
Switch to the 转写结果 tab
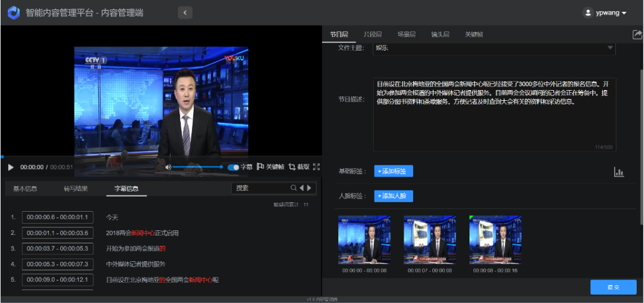pyautogui.click(x=76, y=188)
